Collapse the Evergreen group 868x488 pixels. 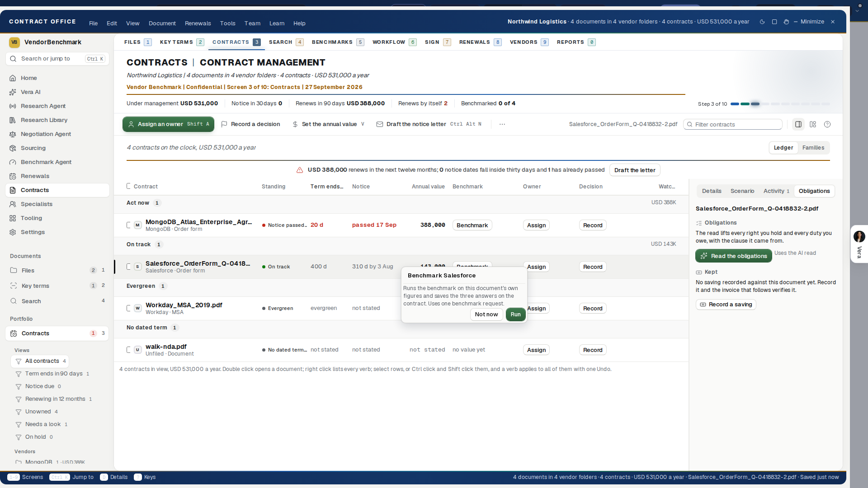[141, 286]
